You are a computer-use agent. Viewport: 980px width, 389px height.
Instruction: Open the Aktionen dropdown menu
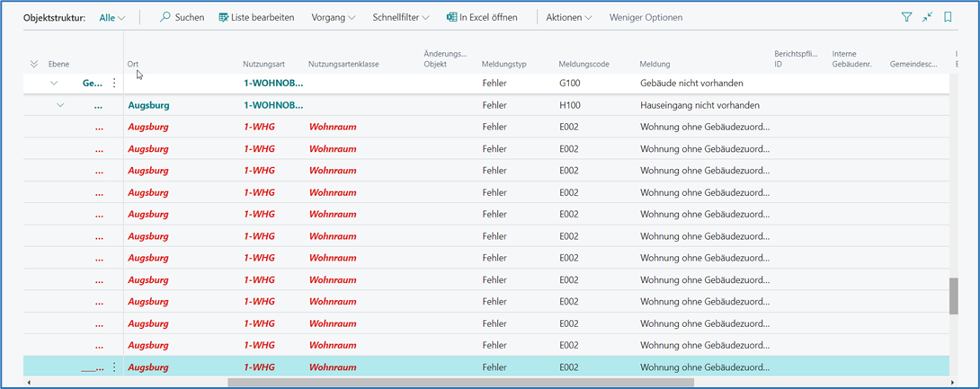(x=569, y=17)
